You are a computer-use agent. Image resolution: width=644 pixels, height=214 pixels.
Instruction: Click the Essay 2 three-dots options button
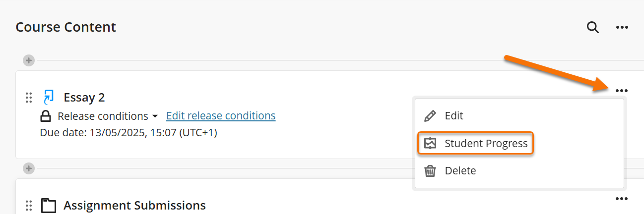[621, 91]
